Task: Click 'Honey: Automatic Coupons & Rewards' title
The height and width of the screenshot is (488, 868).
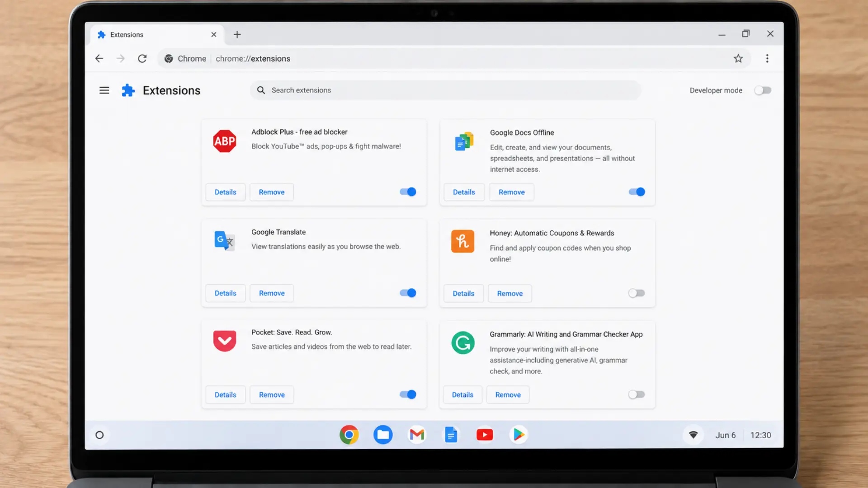Action: point(552,233)
